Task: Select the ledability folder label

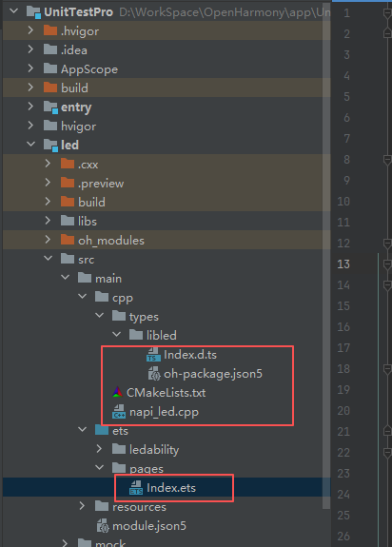Action: [x=154, y=450]
